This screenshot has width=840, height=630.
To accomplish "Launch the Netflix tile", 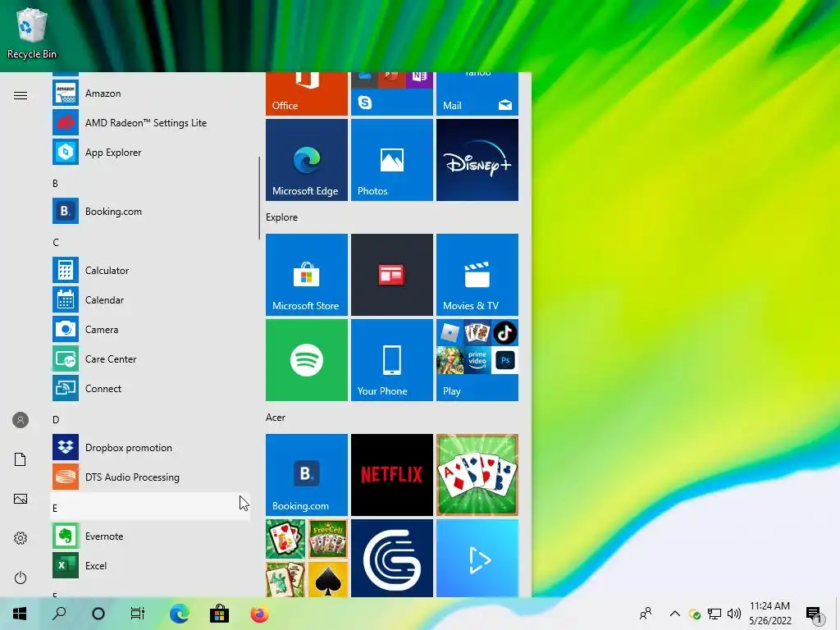I will (391, 475).
